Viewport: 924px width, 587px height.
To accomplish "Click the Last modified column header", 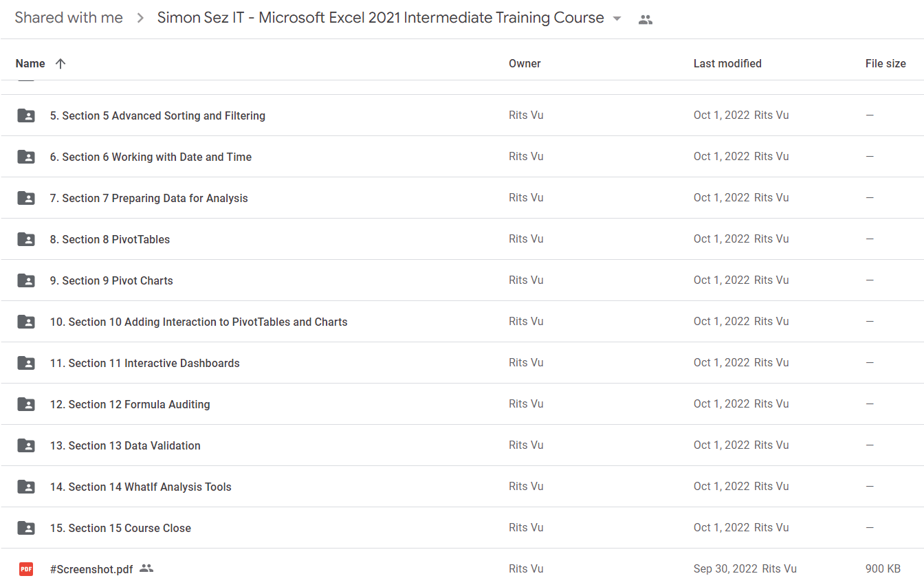I will [x=727, y=63].
